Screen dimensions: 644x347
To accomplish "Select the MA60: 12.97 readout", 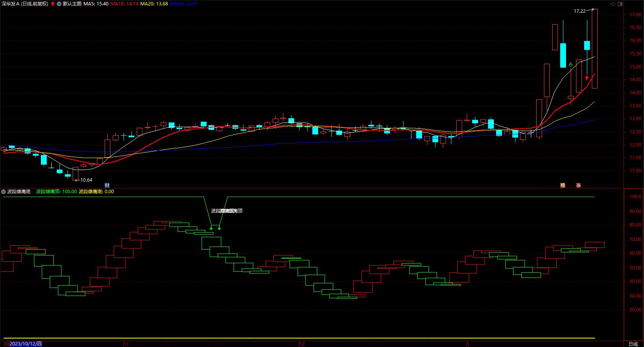I will (184, 4).
